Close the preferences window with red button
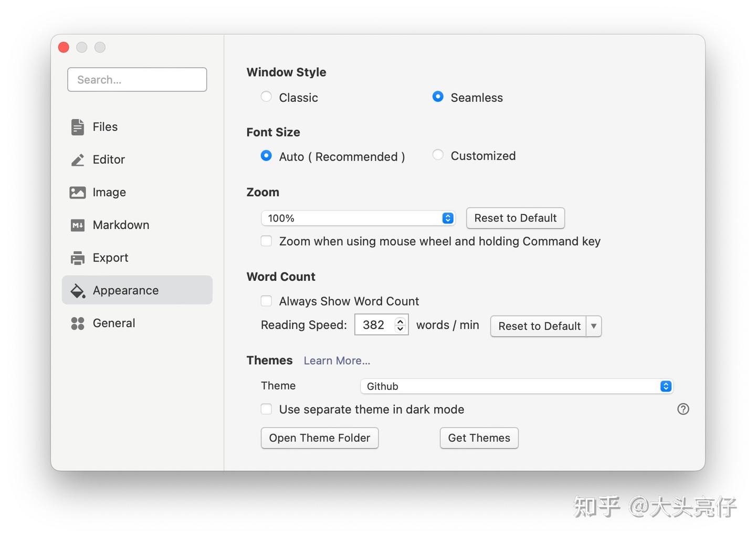Viewport: 756px width, 538px height. coord(64,47)
